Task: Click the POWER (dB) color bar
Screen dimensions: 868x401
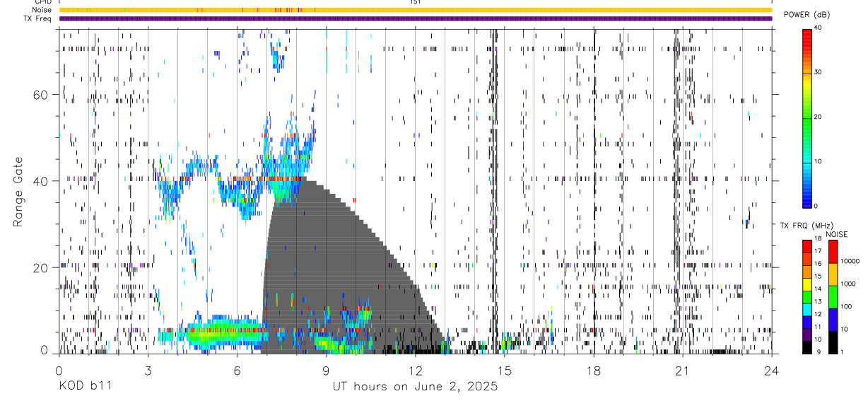Action: (x=808, y=117)
